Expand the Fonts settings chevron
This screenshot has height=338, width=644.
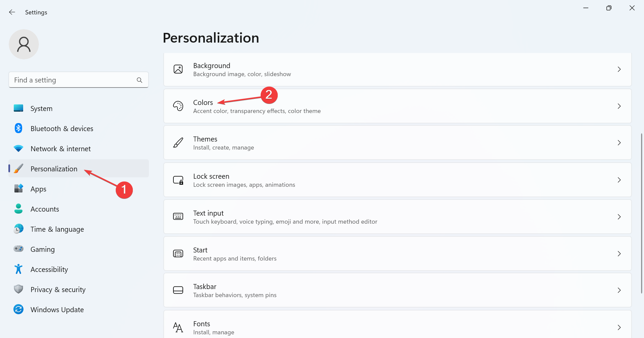tap(619, 327)
